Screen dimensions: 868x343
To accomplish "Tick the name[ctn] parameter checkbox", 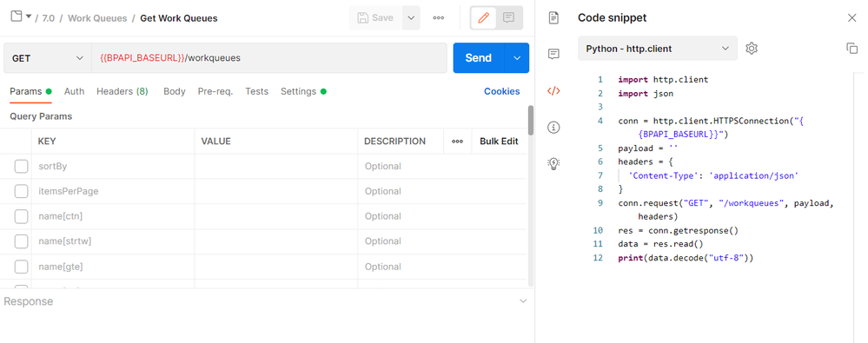I will coord(21,216).
